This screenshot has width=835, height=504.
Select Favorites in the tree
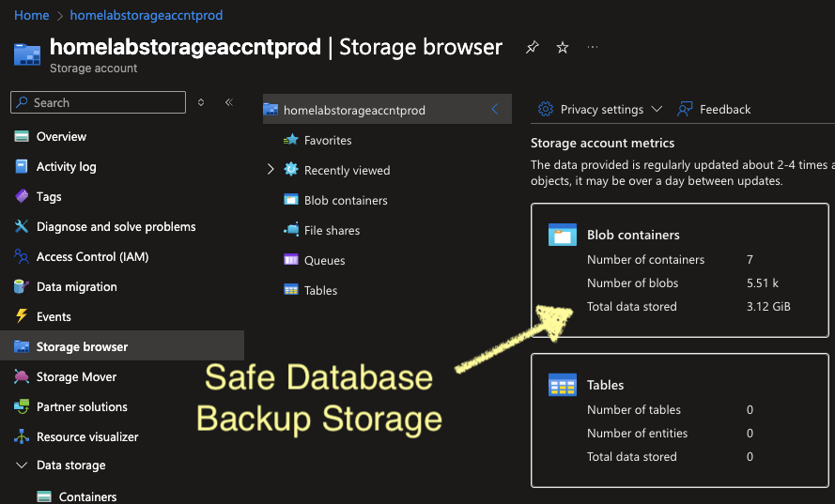coord(328,140)
